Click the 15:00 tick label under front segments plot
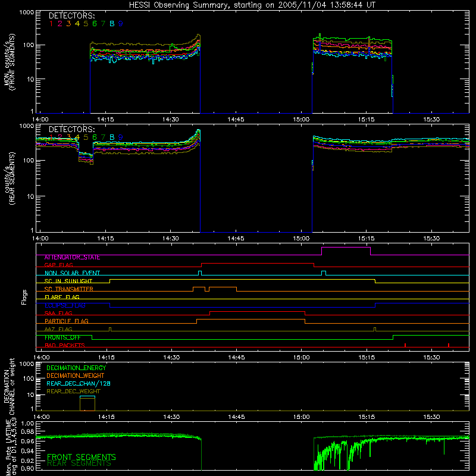This screenshot has height=476, width=476. coord(301,120)
